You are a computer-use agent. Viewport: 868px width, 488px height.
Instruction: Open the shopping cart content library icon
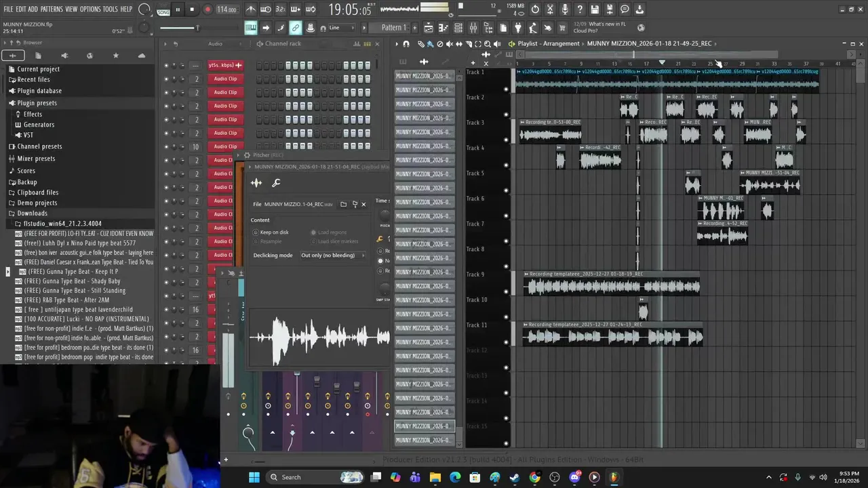pyautogui.click(x=562, y=28)
